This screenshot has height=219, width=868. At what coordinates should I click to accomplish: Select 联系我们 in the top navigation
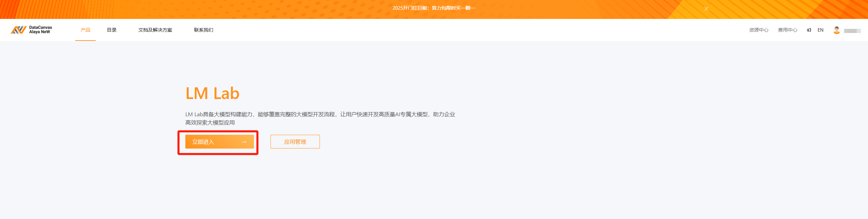(x=204, y=30)
